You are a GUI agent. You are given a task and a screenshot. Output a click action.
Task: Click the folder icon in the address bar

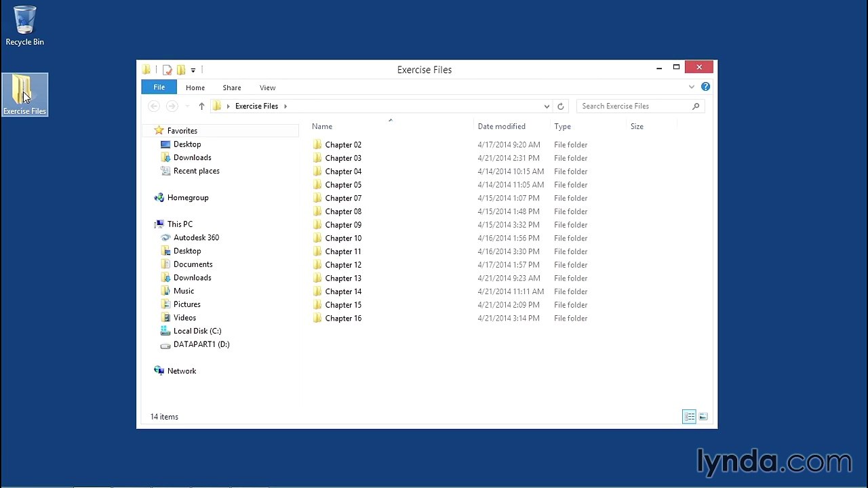tap(217, 106)
